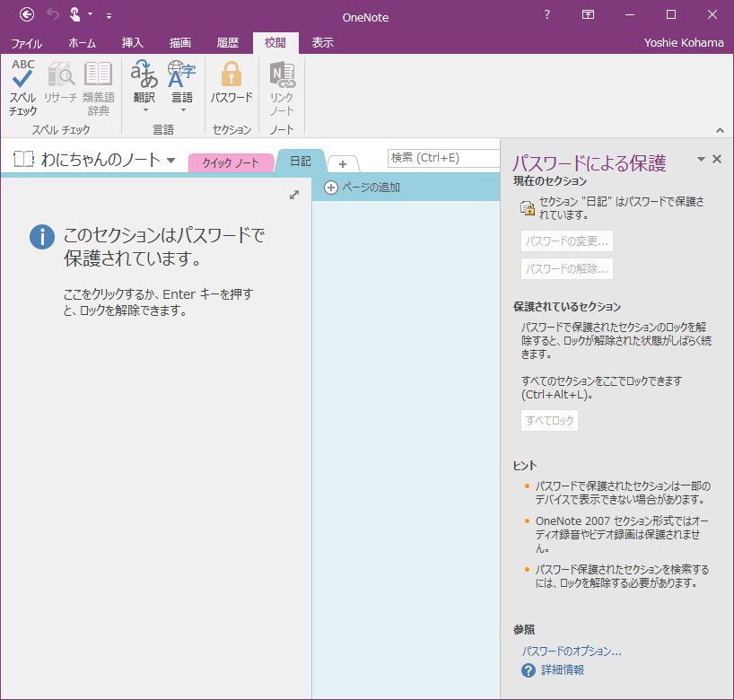This screenshot has width=734, height=700.
Task: Click the Yoshie Kohama account name
Action: coord(684,42)
